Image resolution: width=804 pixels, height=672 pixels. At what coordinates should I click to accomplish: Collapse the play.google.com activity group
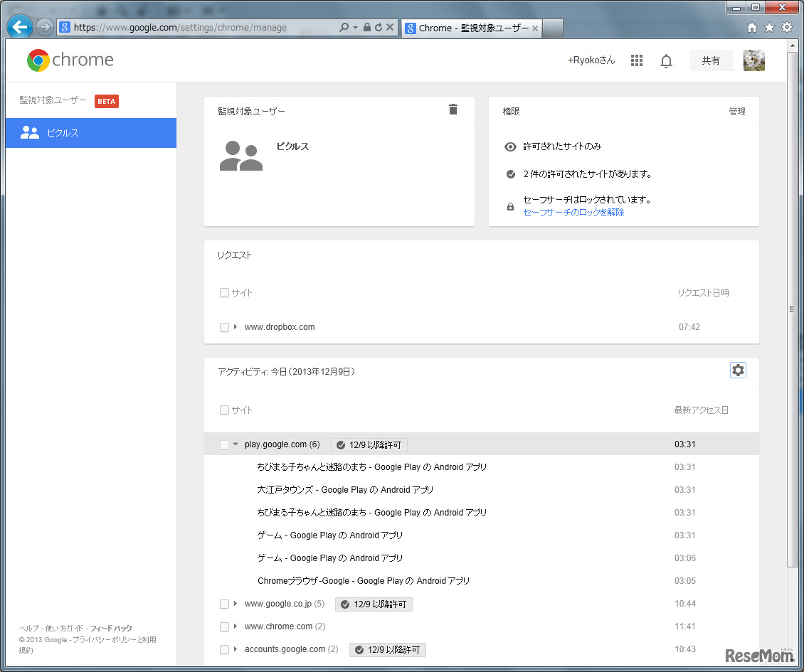(x=236, y=445)
